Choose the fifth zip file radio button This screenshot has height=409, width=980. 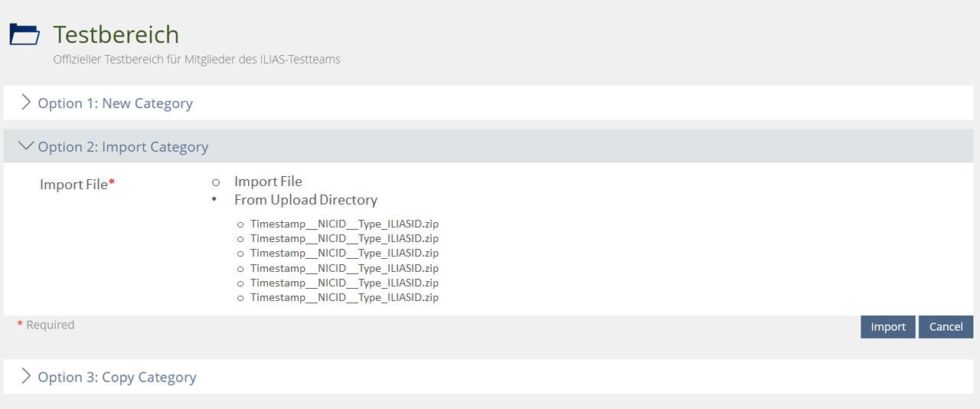pos(240,283)
